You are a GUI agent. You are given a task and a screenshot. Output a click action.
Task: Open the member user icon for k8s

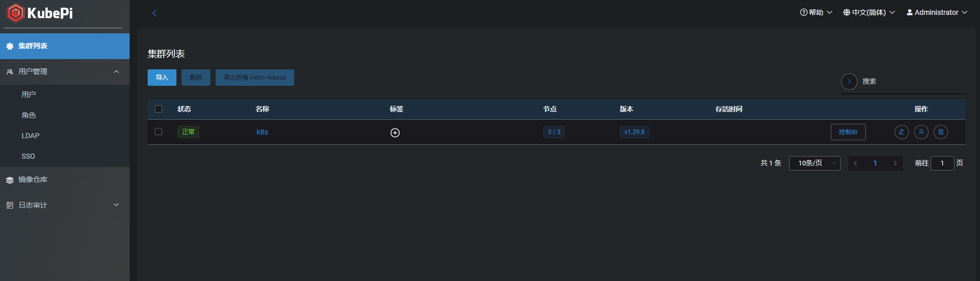[921, 132]
